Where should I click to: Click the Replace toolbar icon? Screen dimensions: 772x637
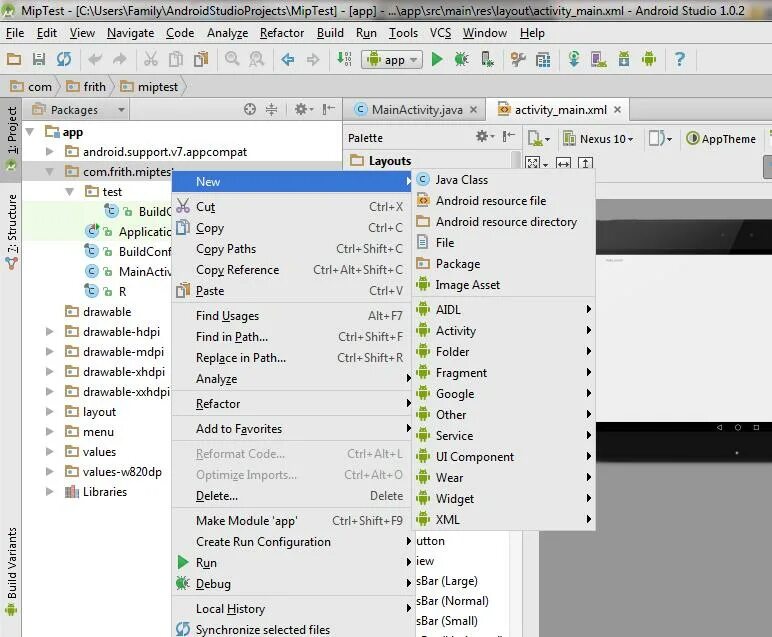(x=257, y=59)
